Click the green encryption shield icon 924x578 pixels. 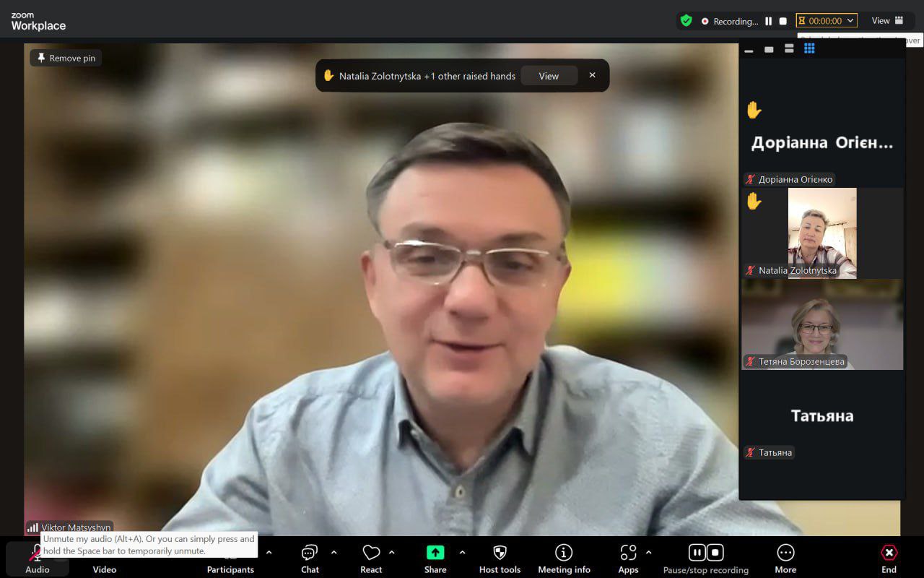pos(686,21)
